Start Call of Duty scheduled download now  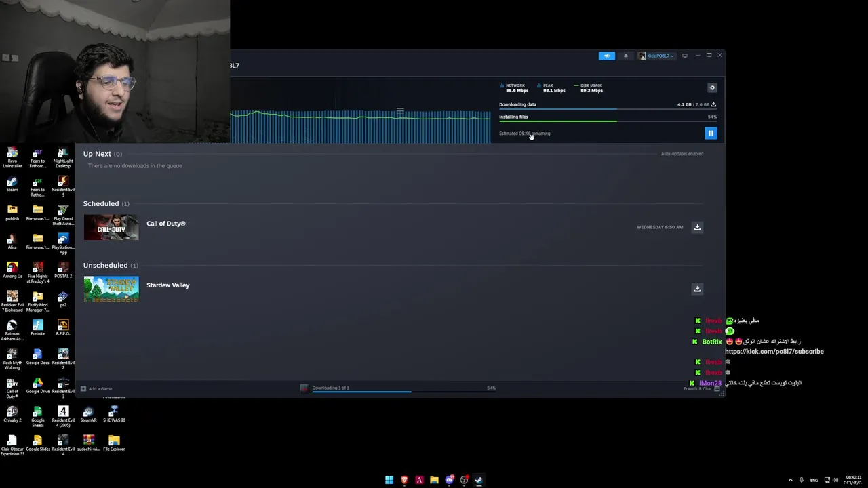click(697, 227)
